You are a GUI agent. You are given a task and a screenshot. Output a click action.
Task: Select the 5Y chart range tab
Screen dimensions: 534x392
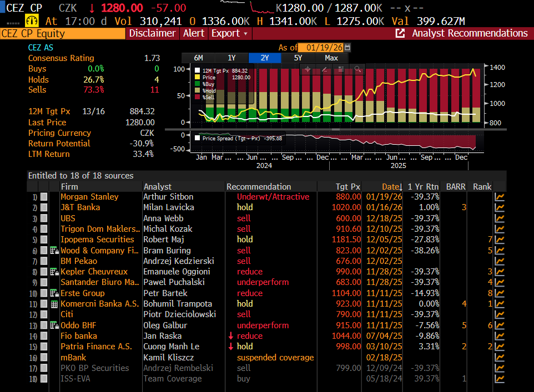click(x=298, y=58)
